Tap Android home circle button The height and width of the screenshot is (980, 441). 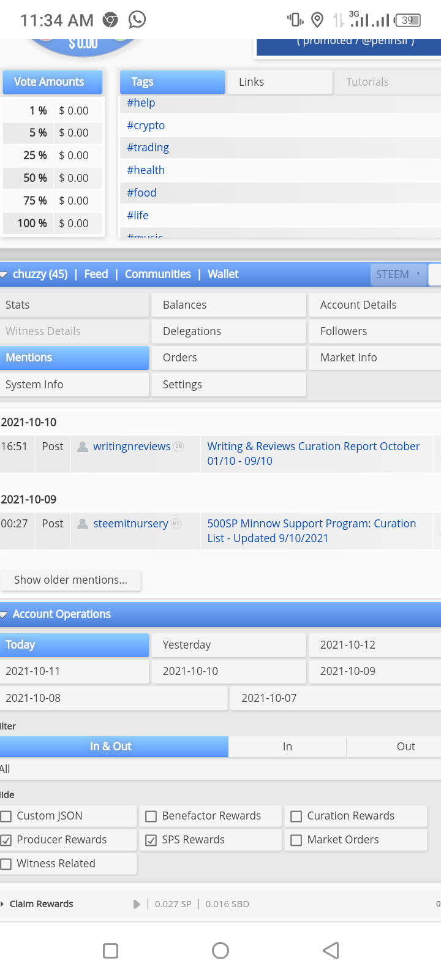coord(221,951)
